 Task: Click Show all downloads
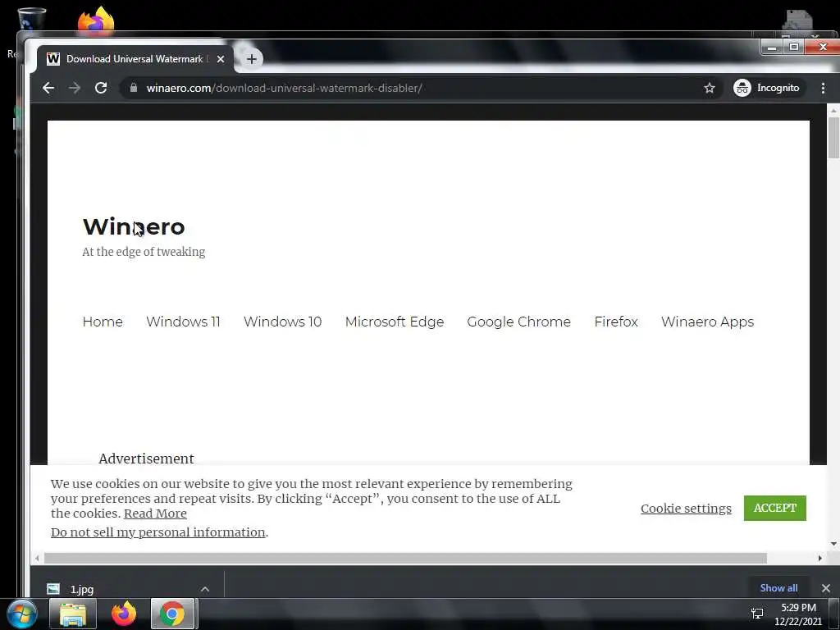(x=778, y=587)
